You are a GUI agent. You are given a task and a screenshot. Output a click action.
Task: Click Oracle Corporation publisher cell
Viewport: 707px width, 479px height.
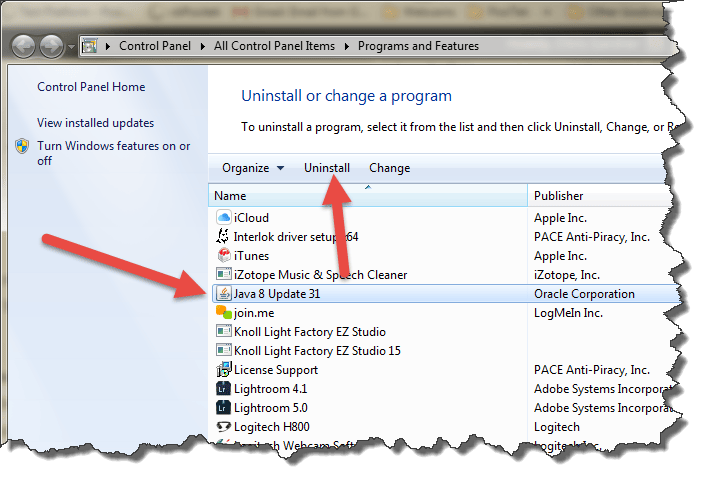point(584,294)
